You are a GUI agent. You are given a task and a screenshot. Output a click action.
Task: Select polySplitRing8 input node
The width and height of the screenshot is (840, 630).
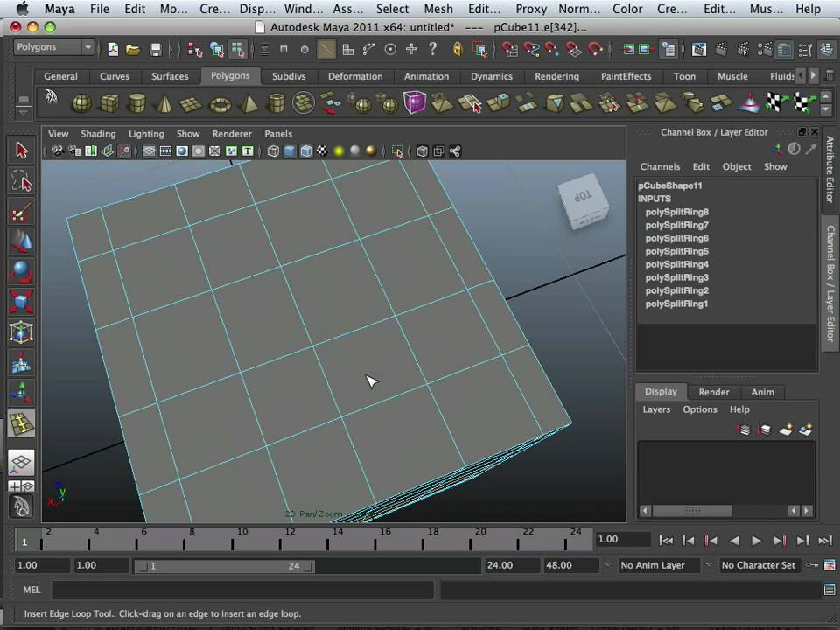coord(676,212)
